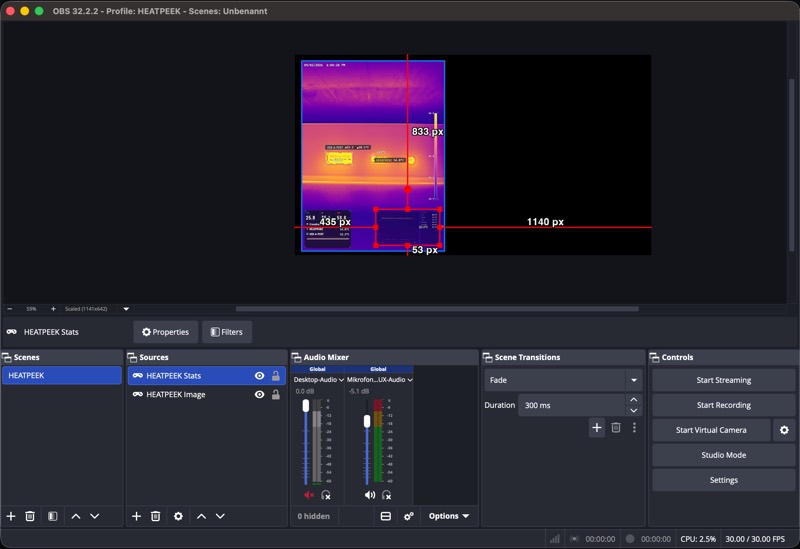800x549 pixels.
Task: Click the Scenes dock panel icon
Action: tap(6, 357)
